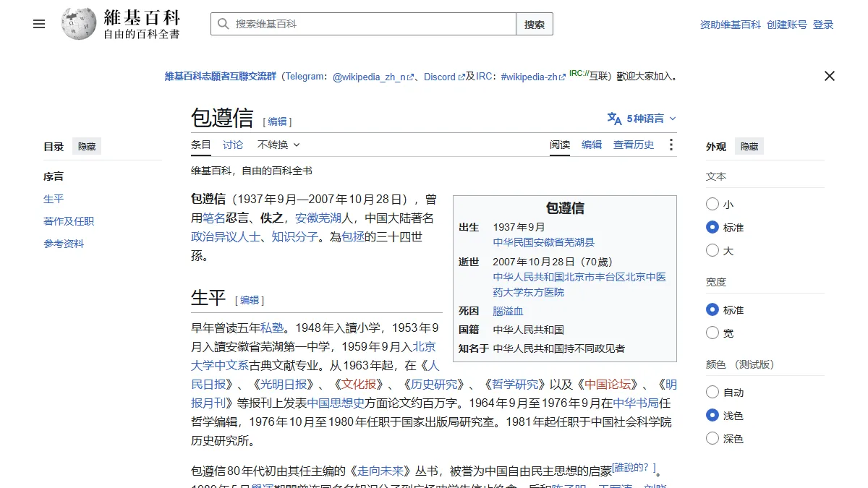The image size is (868, 488).
Task: Open the more options vertical dots menu
Action: pos(671,145)
